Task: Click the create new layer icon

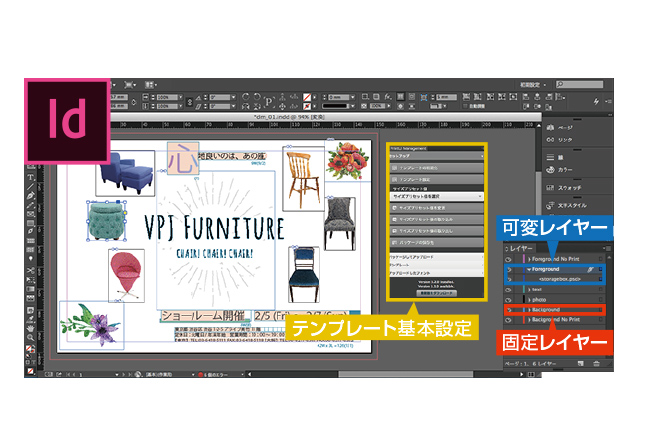Action: point(580,363)
